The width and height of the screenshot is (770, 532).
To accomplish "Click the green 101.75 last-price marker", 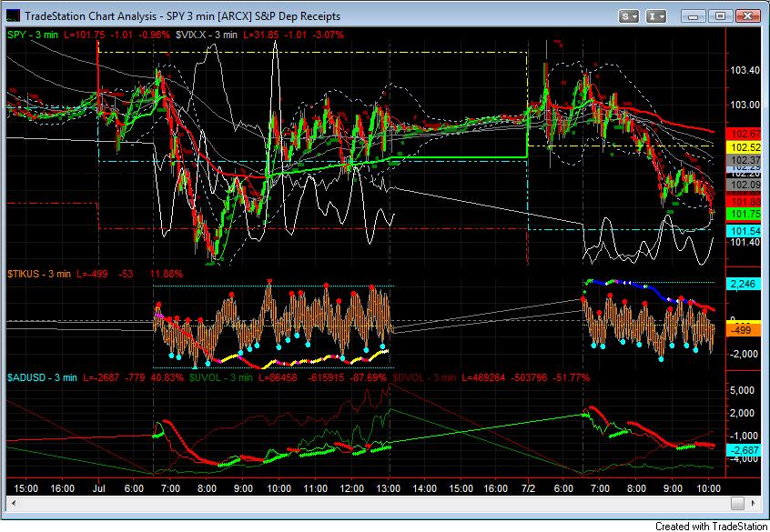I will (744, 214).
